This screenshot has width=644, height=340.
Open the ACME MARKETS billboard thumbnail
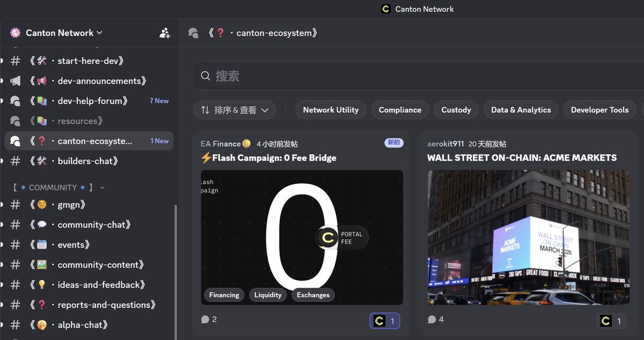(x=528, y=238)
